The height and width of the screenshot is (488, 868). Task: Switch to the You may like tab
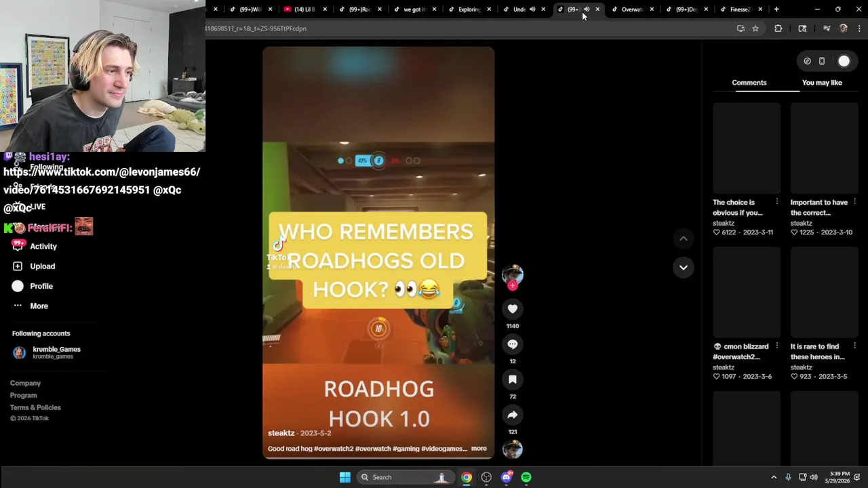click(822, 83)
